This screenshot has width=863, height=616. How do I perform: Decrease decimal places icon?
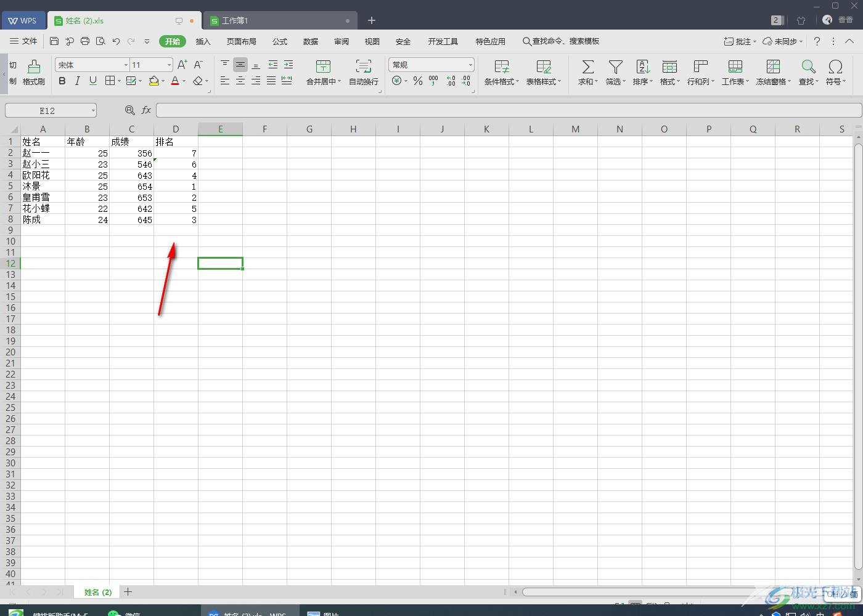coord(466,81)
